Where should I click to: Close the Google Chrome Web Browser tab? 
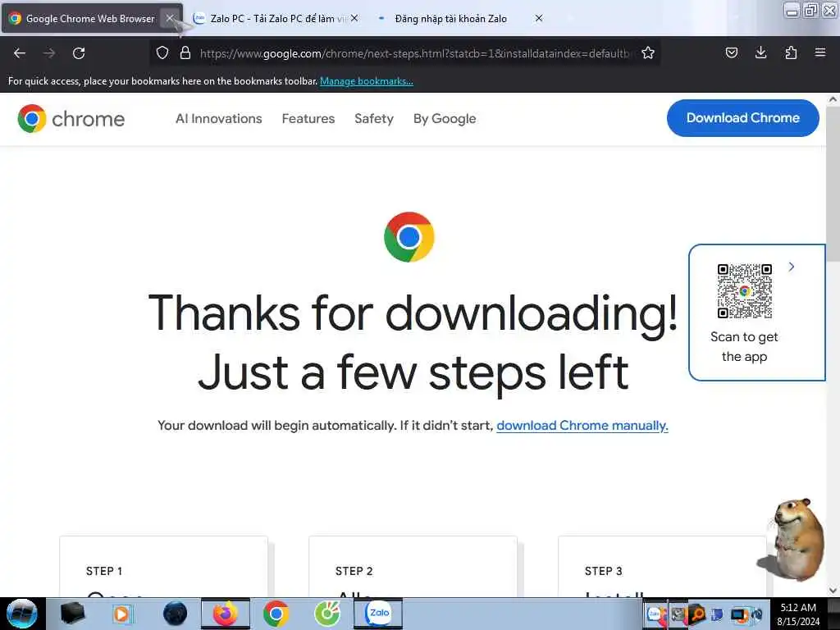pyautogui.click(x=170, y=18)
